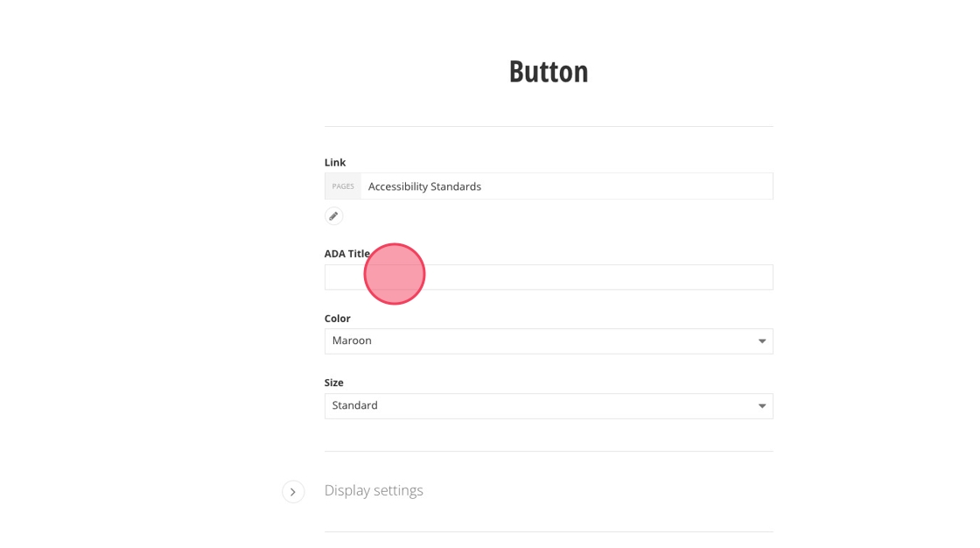Click the Color field label
The width and height of the screenshot is (980, 548).
pos(338,319)
